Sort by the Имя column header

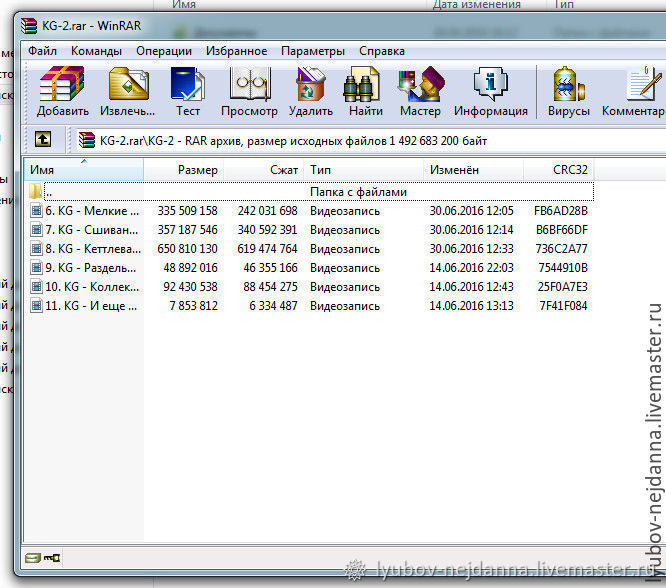click(84, 170)
